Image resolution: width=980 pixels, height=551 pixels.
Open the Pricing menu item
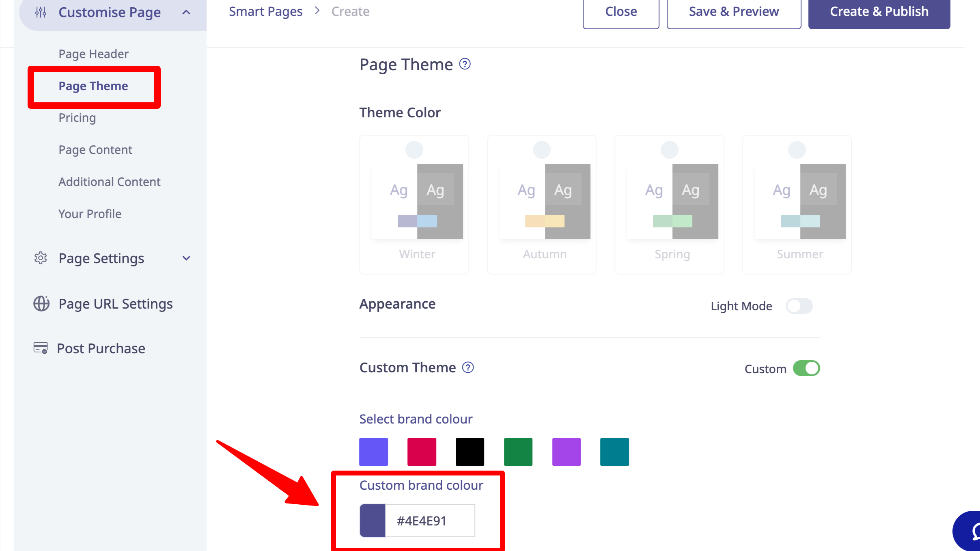click(77, 118)
